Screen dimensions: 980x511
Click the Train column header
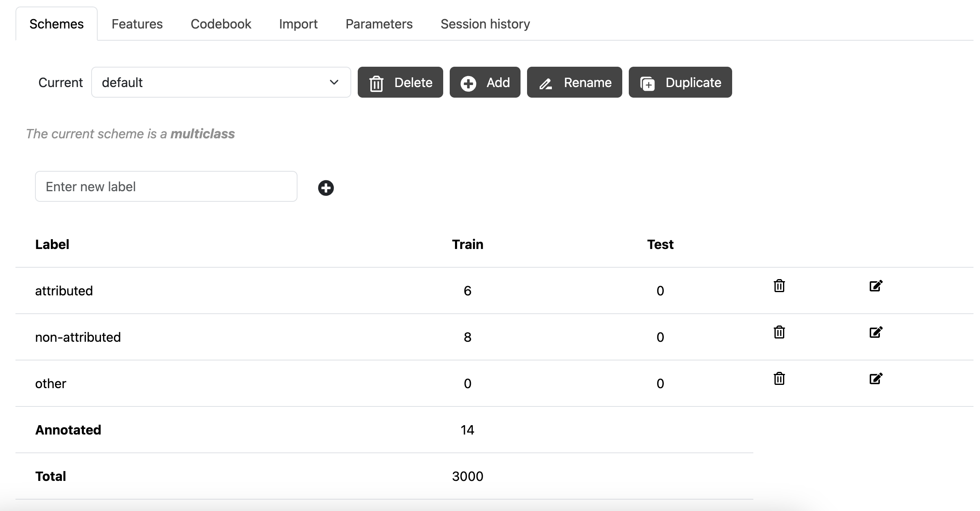coord(468,245)
